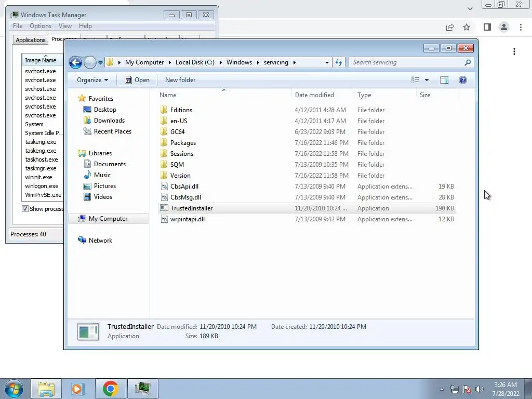Click the volume speaker icon in system tray
The image size is (532, 399).
[479, 389]
